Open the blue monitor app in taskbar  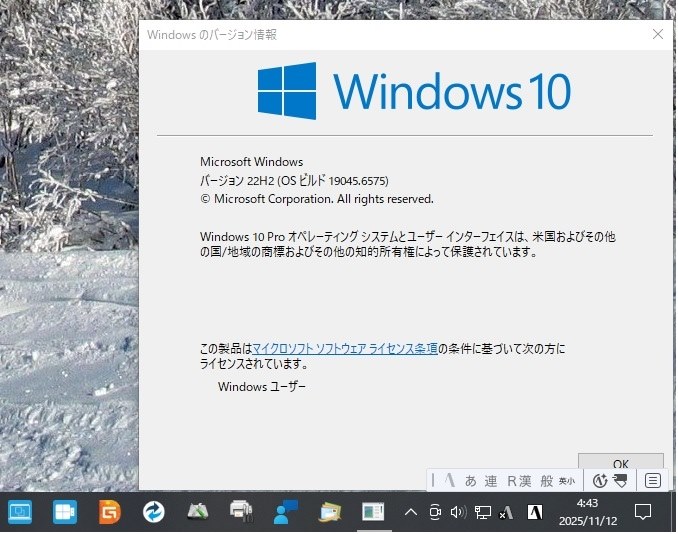tap(20, 512)
